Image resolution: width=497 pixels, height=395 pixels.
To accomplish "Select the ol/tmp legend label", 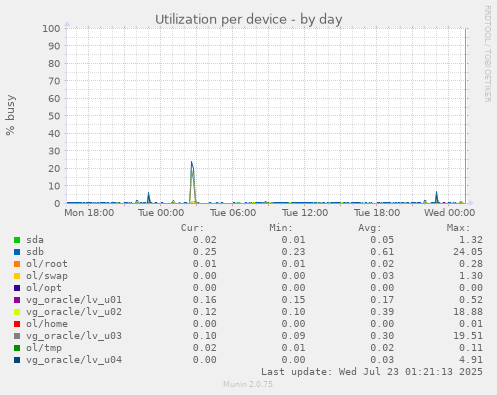I will click(x=44, y=348).
